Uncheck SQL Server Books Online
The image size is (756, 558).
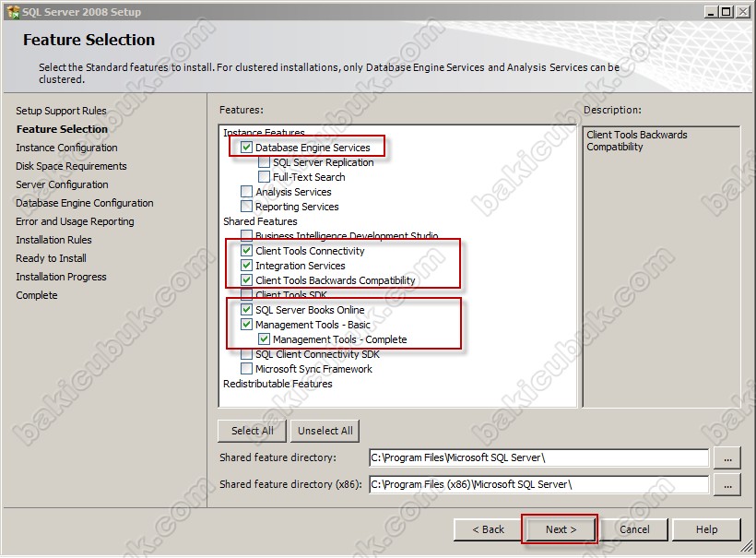point(246,309)
